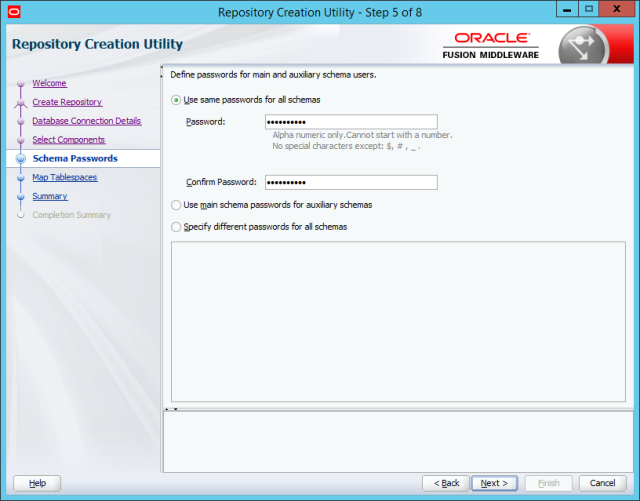Open the Create Repository step

pyautogui.click(x=67, y=102)
